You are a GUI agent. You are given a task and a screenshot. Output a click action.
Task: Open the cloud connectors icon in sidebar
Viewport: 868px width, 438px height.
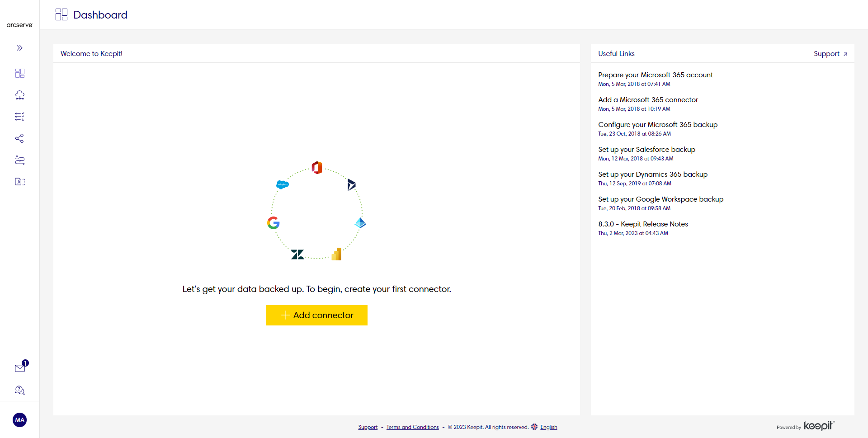[x=19, y=95]
